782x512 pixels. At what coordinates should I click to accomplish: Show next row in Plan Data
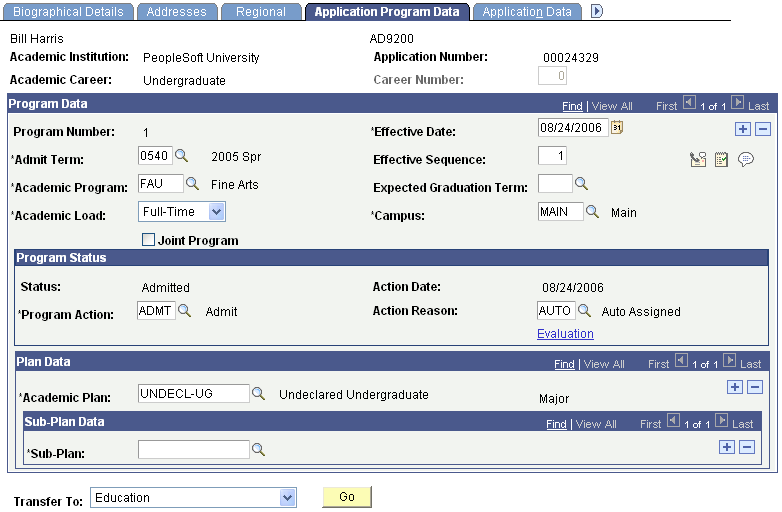730,361
